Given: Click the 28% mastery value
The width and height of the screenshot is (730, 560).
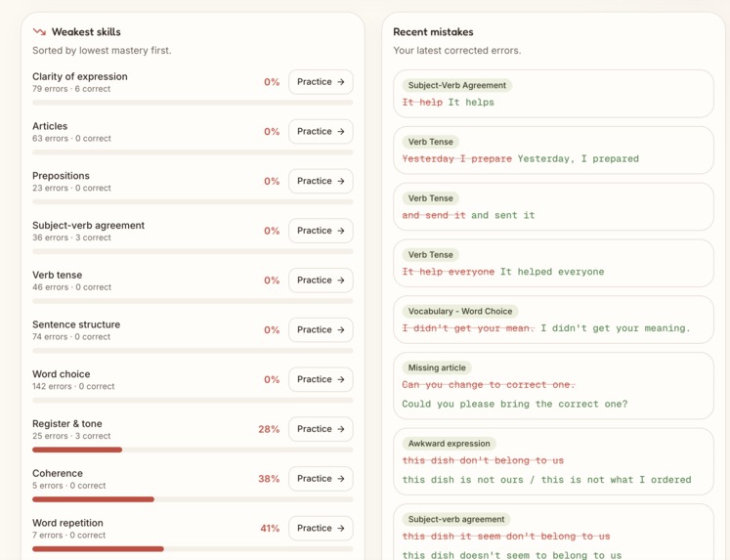Looking at the screenshot, I should tap(269, 429).
